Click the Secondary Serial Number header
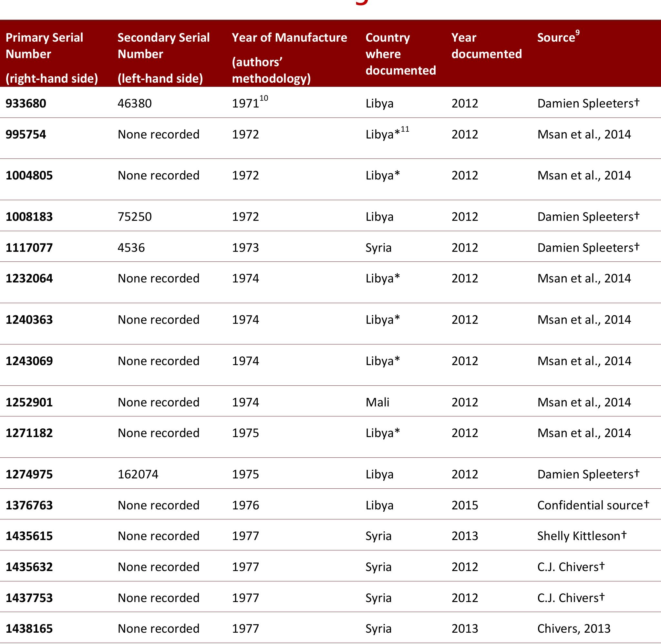Screen dimensions: 661x644 click(163, 46)
